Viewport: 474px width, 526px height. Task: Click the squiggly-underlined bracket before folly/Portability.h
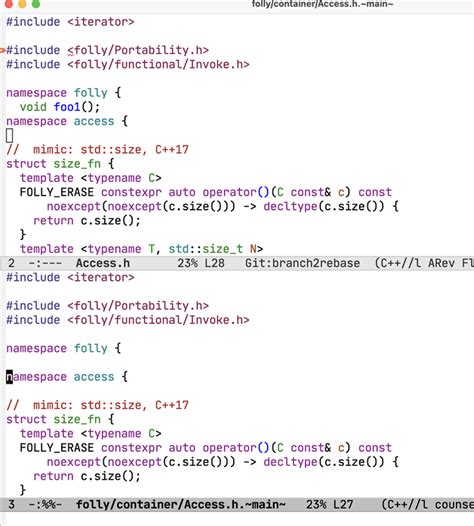click(x=70, y=51)
